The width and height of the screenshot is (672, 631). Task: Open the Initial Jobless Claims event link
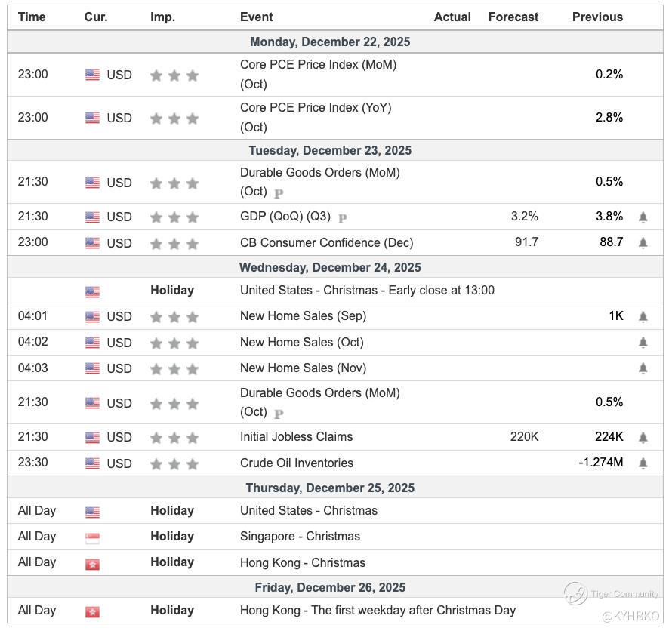(296, 437)
